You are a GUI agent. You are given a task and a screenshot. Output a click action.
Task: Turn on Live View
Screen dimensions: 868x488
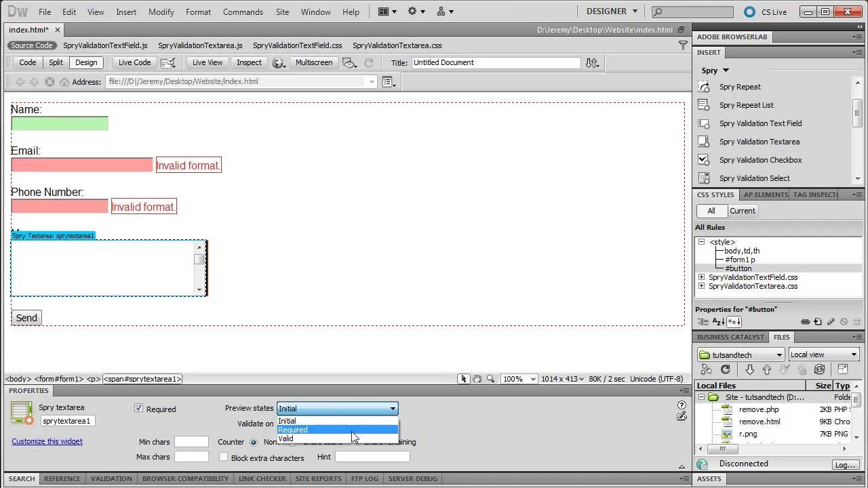[208, 62]
